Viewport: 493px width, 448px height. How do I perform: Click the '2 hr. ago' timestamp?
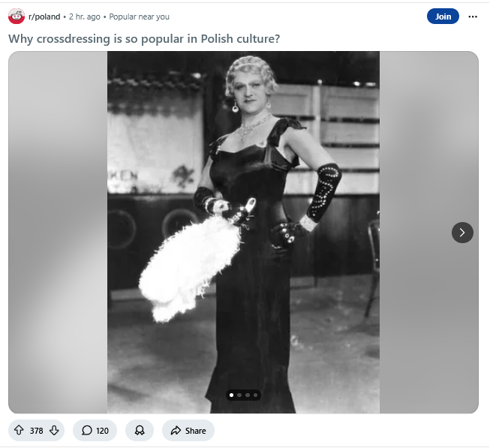pyautogui.click(x=86, y=17)
